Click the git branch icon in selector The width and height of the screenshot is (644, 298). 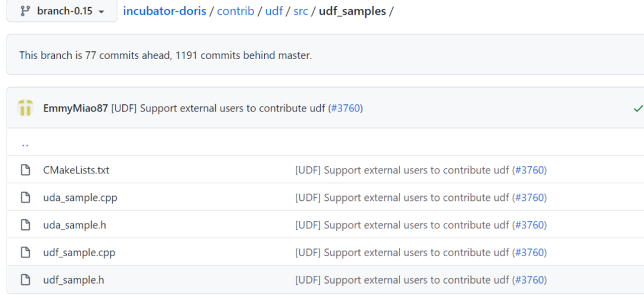[x=25, y=11]
